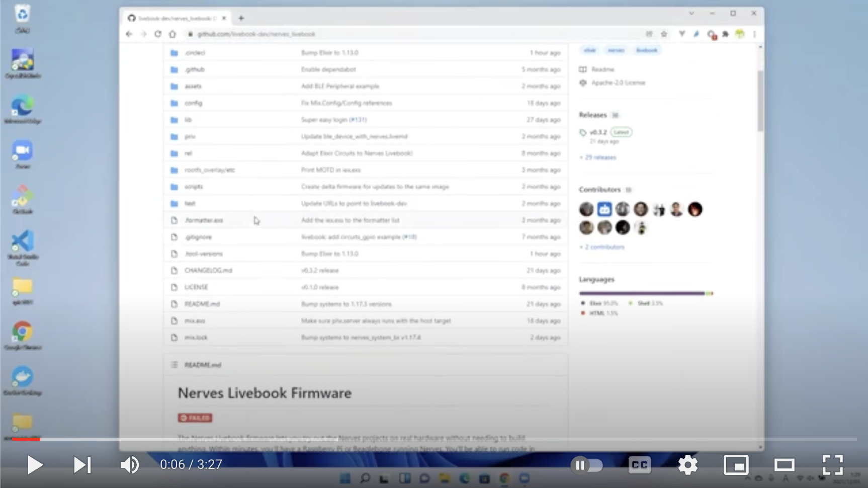Open the Contributors section heading
This screenshot has height=488, width=868.
599,190
